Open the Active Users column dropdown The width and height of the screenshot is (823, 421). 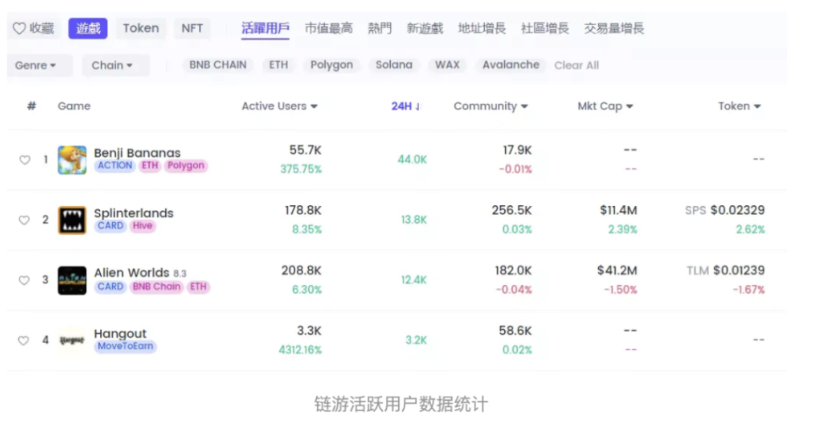coord(279,106)
